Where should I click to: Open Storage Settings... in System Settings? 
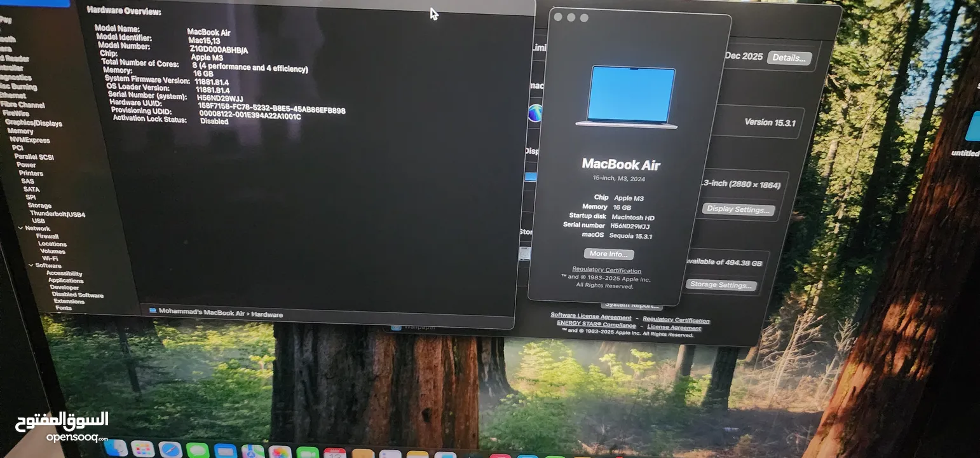pyautogui.click(x=721, y=285)
